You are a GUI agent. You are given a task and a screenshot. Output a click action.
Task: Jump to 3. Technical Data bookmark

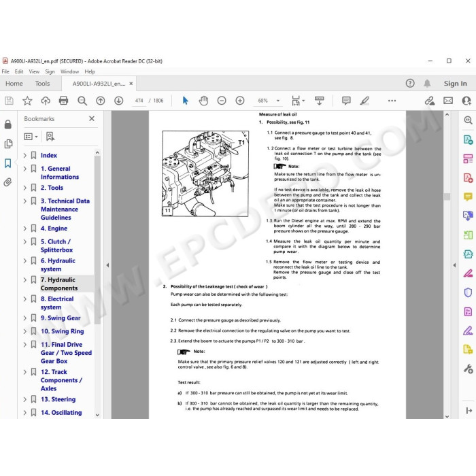click(65, 209)
